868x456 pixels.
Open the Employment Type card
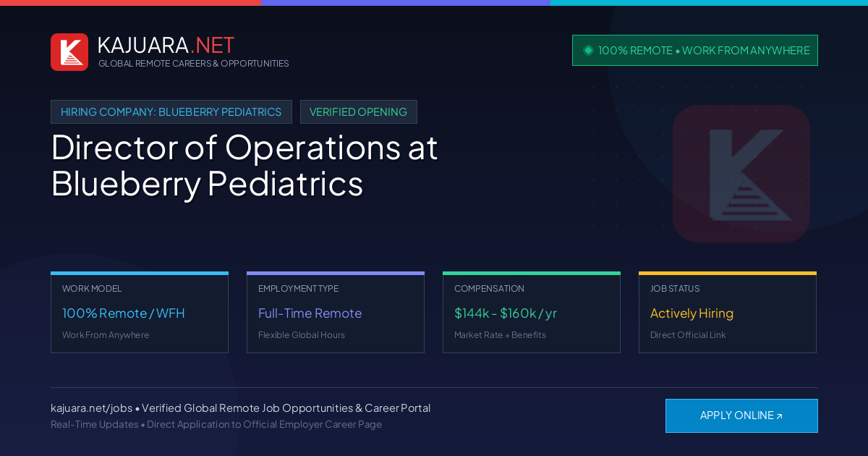click(x=336, y=313)
